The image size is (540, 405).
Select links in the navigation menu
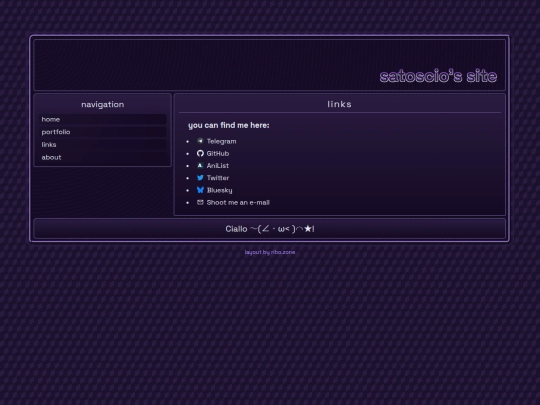tap(103, 145)
